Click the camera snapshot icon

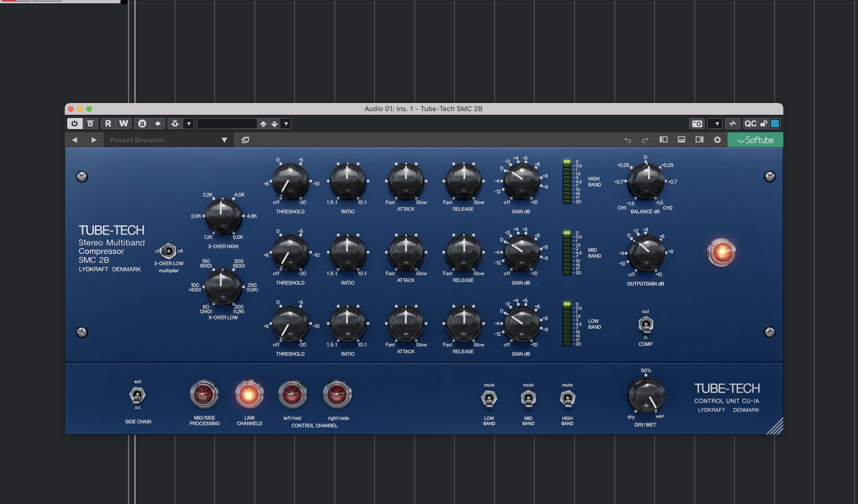(x=697, y=124)
